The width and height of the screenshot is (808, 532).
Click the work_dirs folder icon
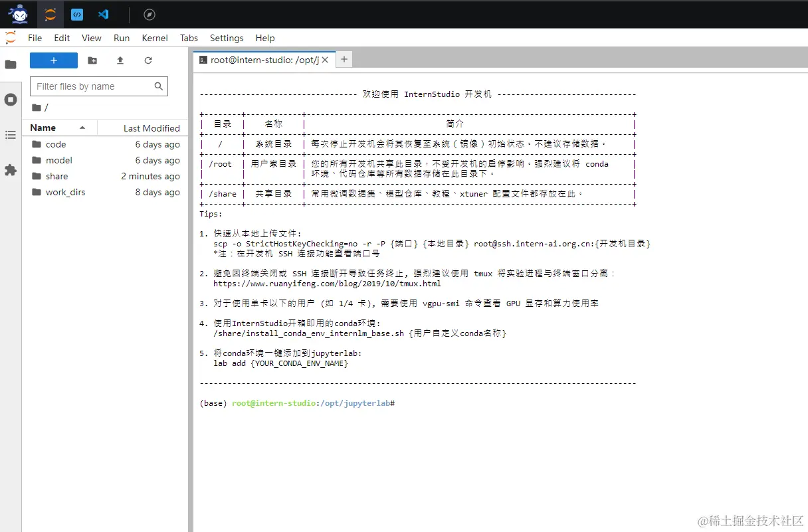pyautogui.click(x=36, y=192)
